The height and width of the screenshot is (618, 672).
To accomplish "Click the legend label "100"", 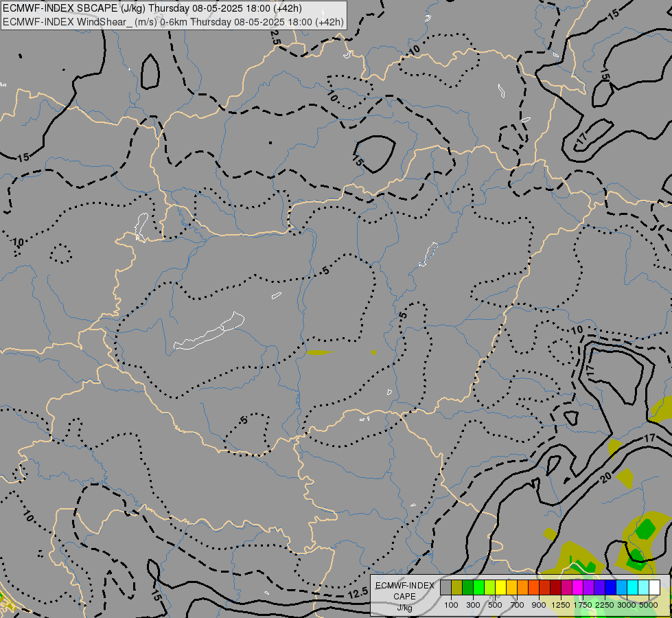I will pos(451,605).
